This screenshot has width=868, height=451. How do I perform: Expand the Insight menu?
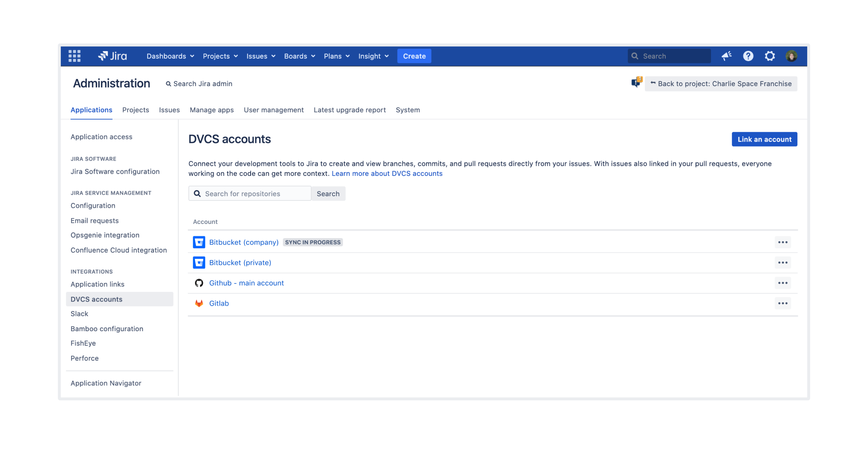point(374,56)
